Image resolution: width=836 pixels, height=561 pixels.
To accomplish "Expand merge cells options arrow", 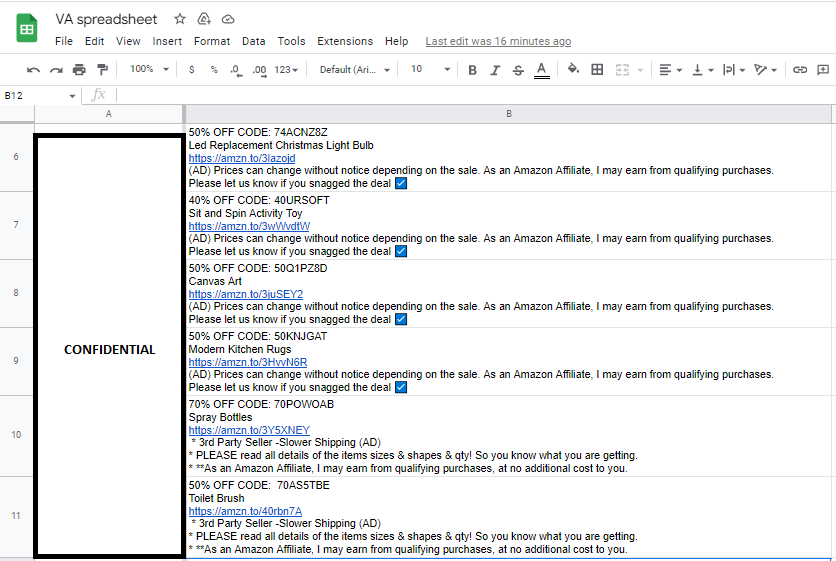I will pyautogui.click(x=640, y=70).
